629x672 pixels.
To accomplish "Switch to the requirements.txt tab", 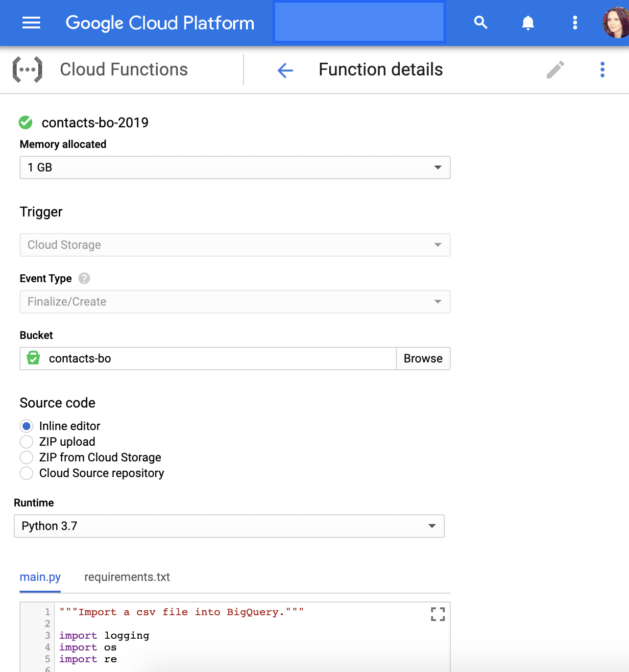I will click(x=127, y=577).
